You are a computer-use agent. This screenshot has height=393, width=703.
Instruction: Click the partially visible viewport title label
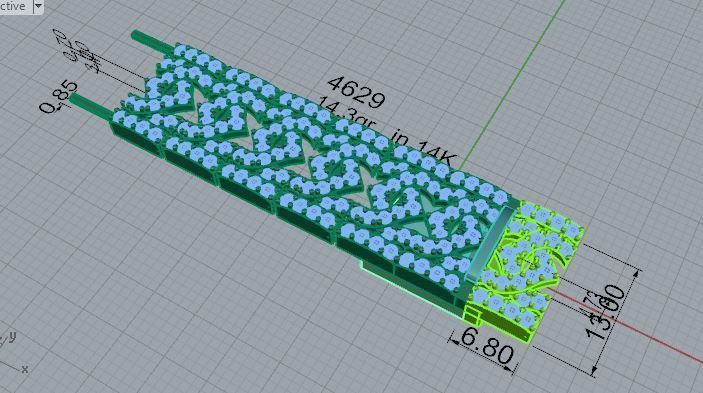13,6
